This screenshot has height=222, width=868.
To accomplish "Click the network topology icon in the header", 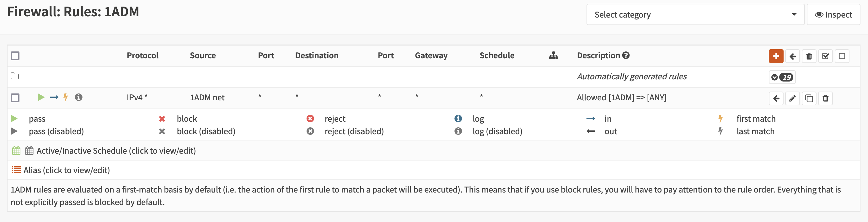I will tap(553, 55).
